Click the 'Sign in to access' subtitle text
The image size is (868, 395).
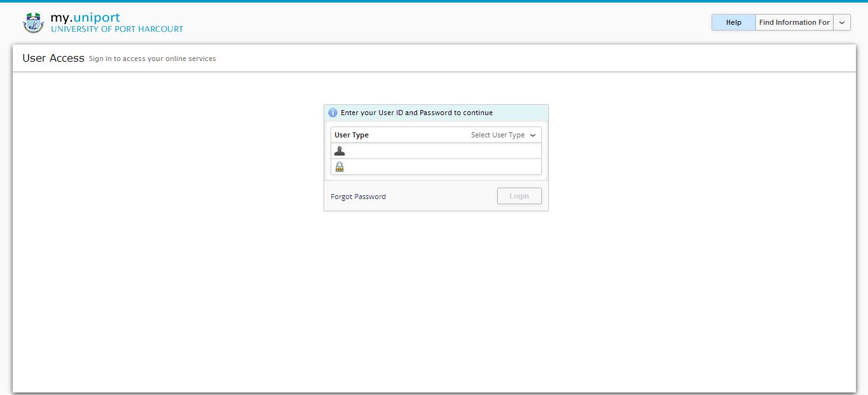coord(153,59)
